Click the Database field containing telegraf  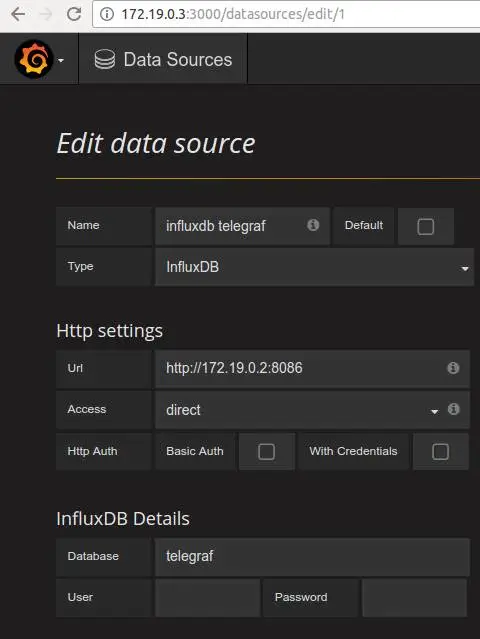coord(312,557)
